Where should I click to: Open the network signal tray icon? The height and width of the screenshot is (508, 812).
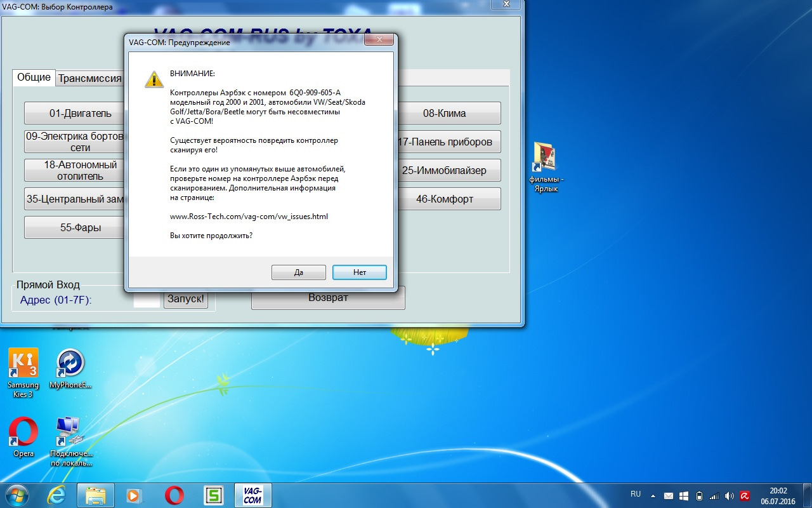point(714,496)
